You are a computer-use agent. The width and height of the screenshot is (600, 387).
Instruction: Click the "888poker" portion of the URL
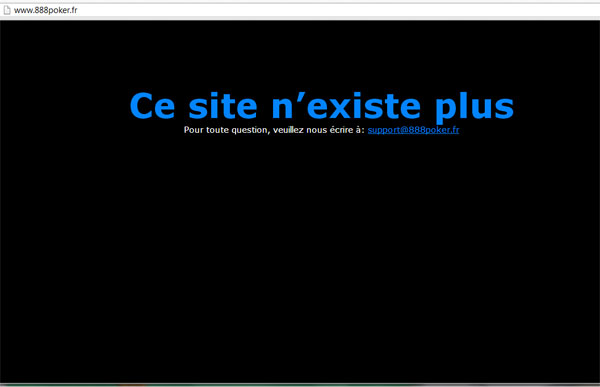tap(52, 10)
